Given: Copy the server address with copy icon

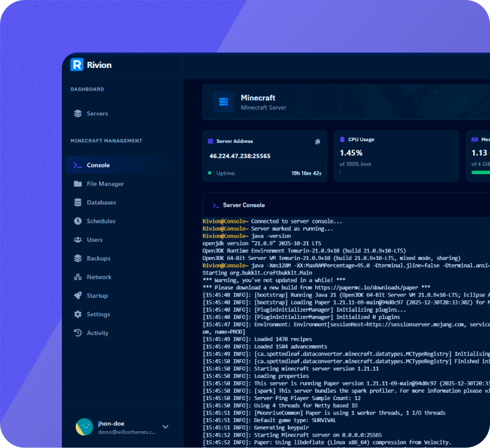Looking at the screenshot, I should (x=318, y=142).
